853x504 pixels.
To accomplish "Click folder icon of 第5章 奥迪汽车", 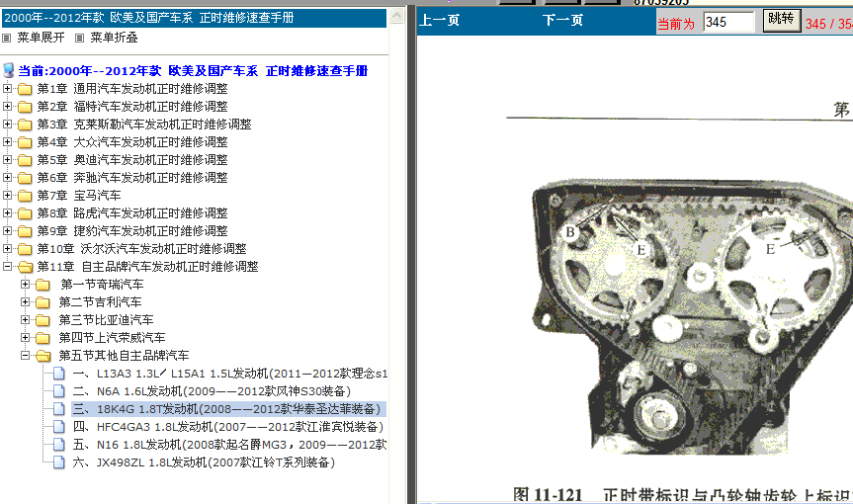I will [25, 160].
